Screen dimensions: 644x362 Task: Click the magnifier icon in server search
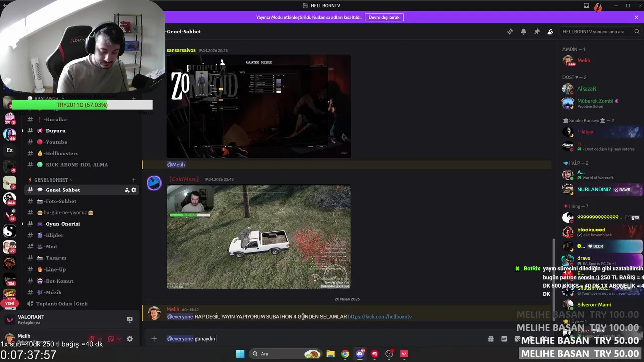click(637, 31)
